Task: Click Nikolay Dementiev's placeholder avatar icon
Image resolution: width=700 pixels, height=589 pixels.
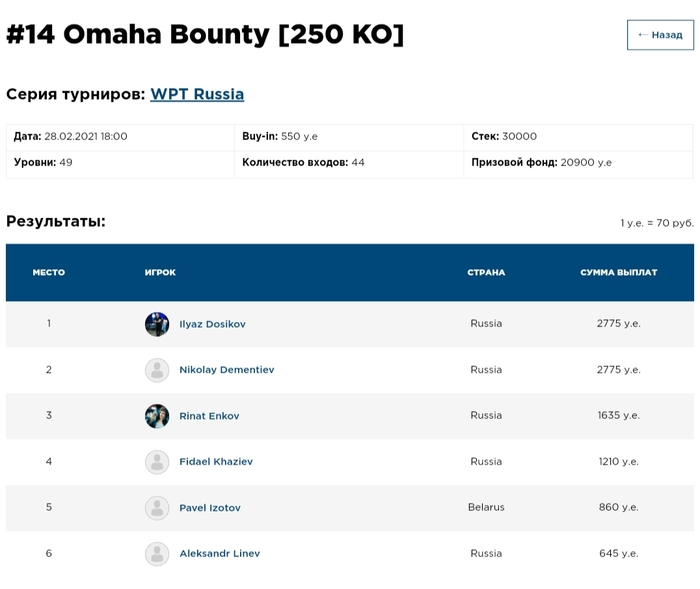Action: (x=157, y=370)
